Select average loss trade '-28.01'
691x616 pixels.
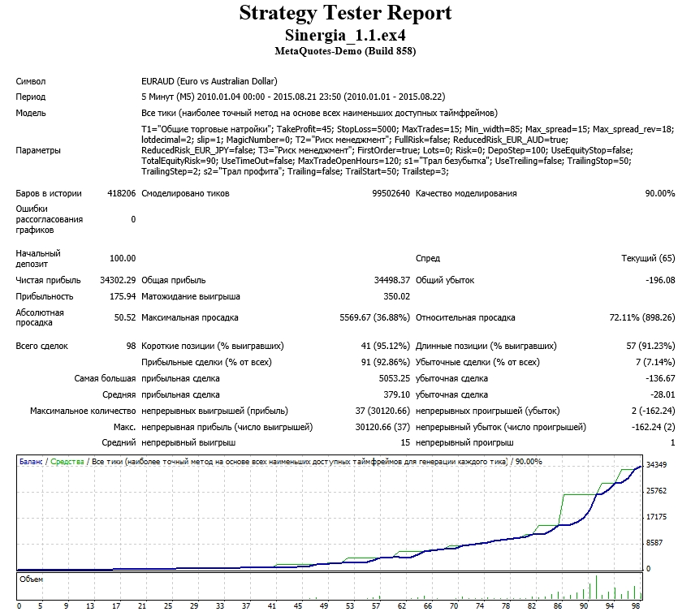coord(663,395)
